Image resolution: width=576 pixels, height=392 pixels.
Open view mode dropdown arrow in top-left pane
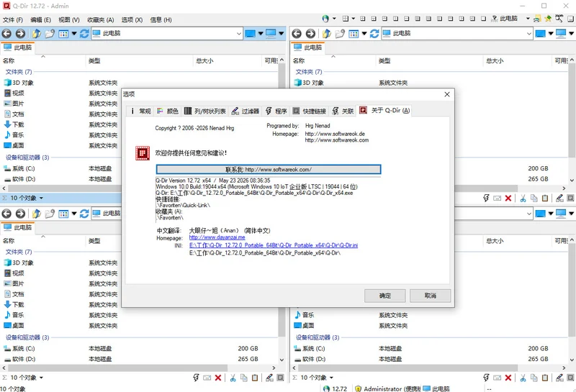click(x=74, y=34)
